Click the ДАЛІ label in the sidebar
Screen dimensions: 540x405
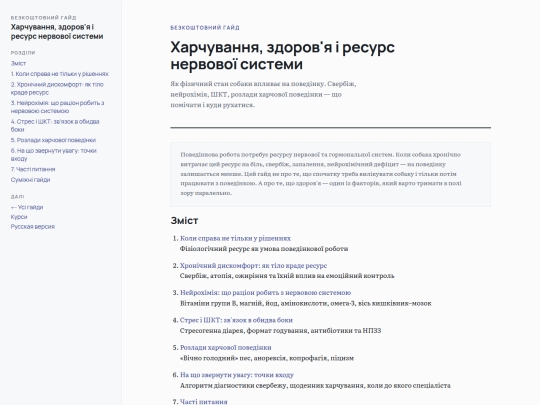coord(18,197)
